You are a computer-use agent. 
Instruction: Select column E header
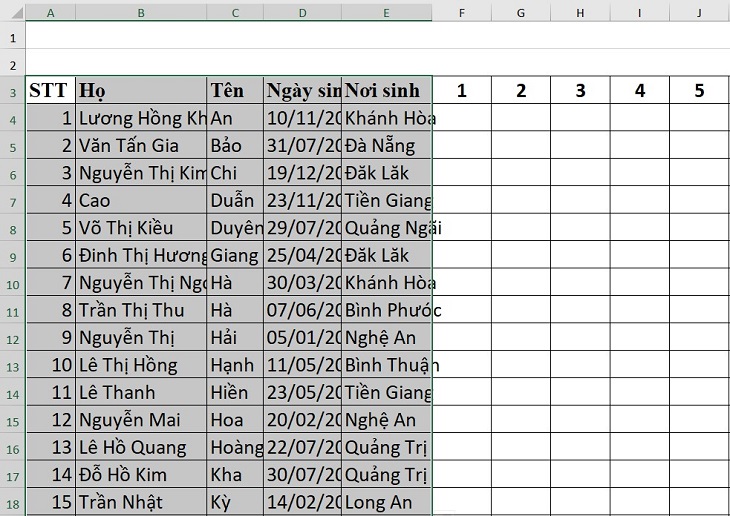tap(386, 13)
